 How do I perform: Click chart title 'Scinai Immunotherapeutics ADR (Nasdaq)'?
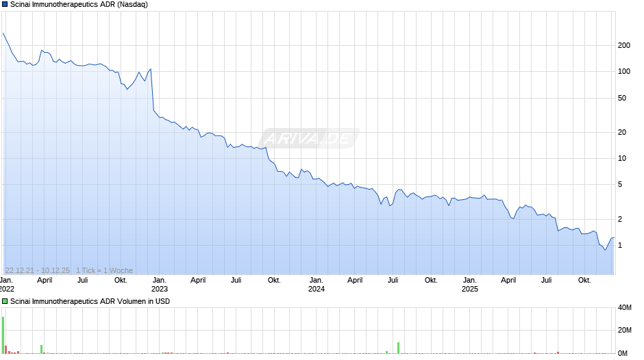[79, 5]
